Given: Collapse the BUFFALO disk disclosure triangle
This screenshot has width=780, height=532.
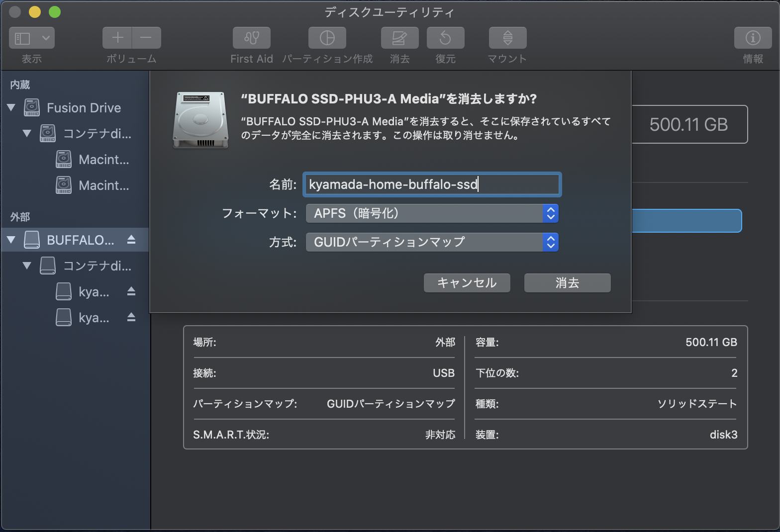Looking at the screenshot, I should [11, 240].
